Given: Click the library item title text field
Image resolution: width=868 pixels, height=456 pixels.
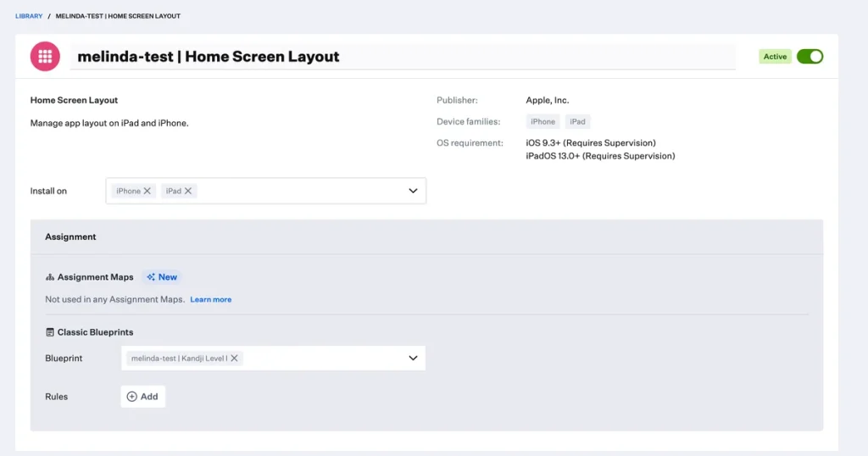Looking at the screenshot, I should pyautogui.click(x=403, y=57).
